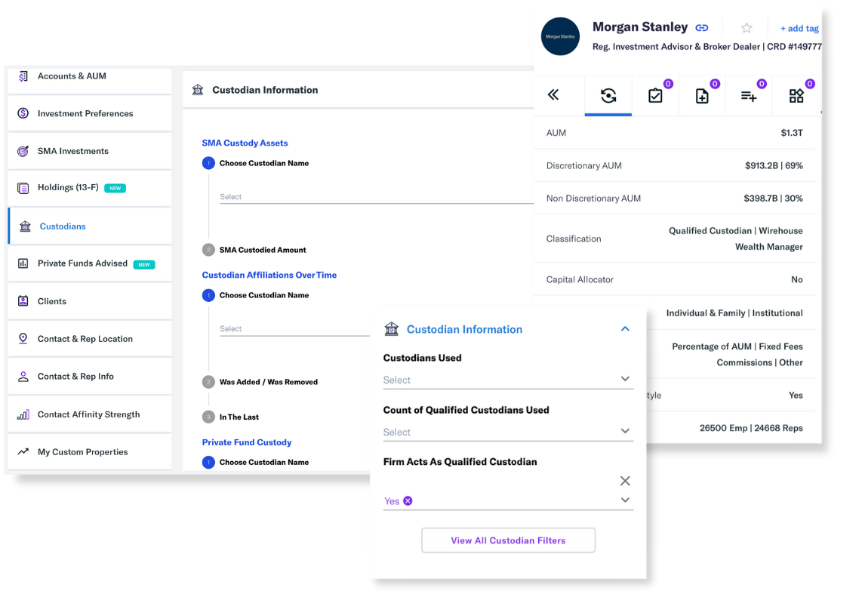Go to My Custom Properties menu item

pos(90,451)
